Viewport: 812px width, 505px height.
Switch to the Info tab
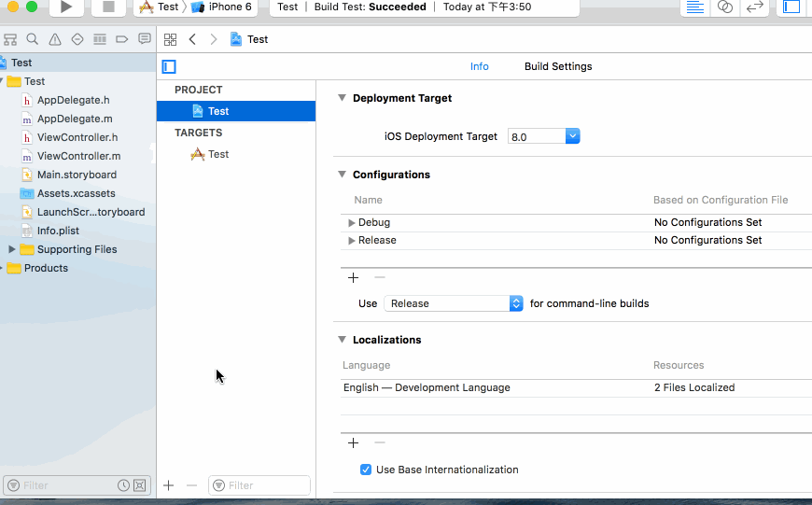479,66
